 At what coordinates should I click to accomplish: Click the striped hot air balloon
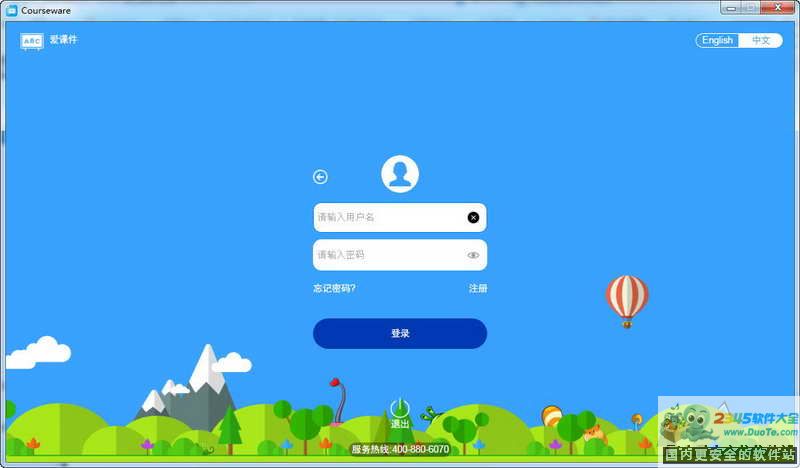click(627, 297)
